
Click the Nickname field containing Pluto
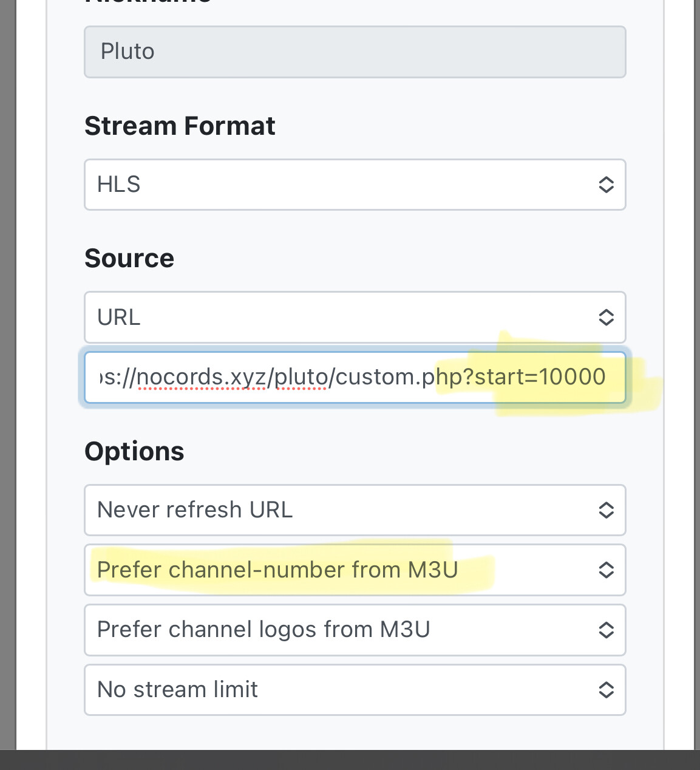(x=355, y=52)
